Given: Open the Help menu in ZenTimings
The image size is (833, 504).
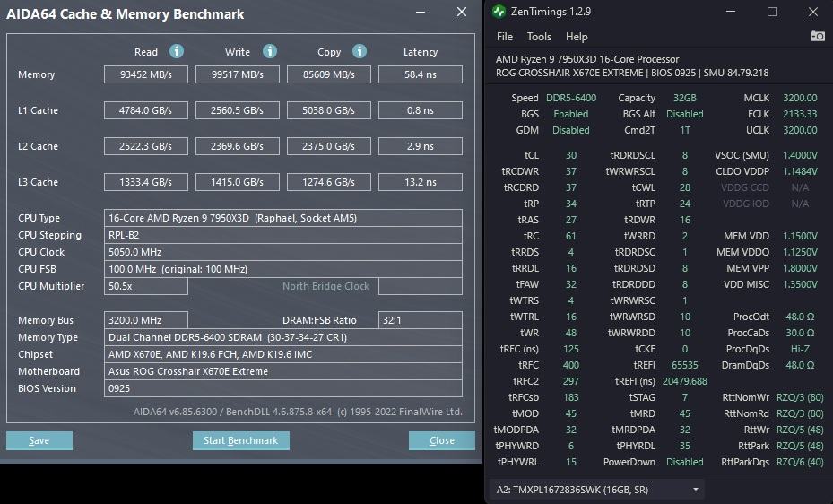Looking at the screenshot, I should [x=577, y=37].
